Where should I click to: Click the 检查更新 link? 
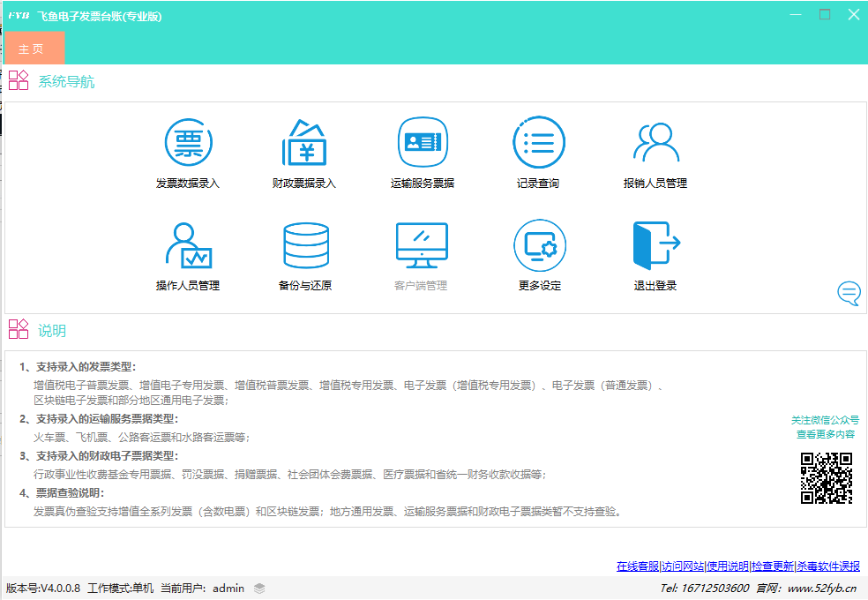click(x=773, y=566)
